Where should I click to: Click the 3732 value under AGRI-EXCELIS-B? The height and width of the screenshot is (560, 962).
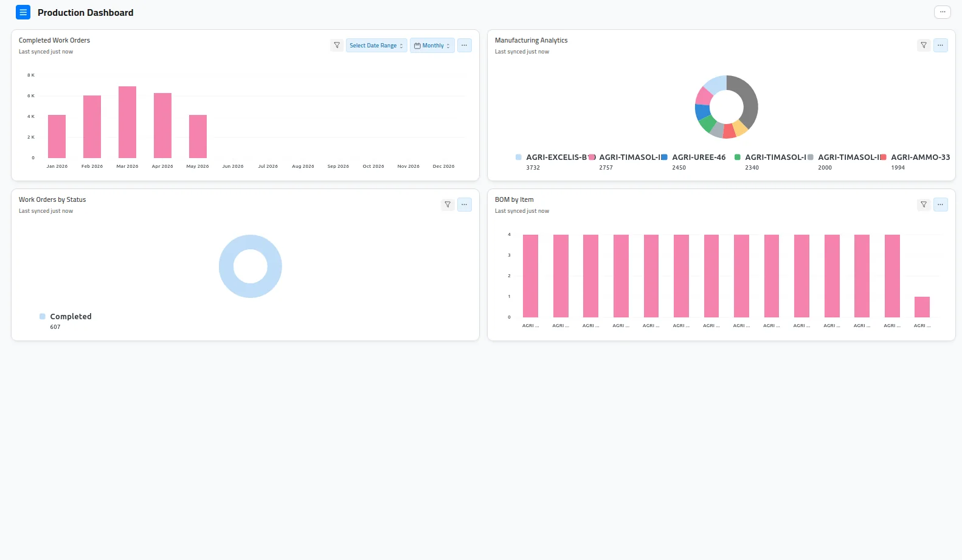click(x=533, y=168)
